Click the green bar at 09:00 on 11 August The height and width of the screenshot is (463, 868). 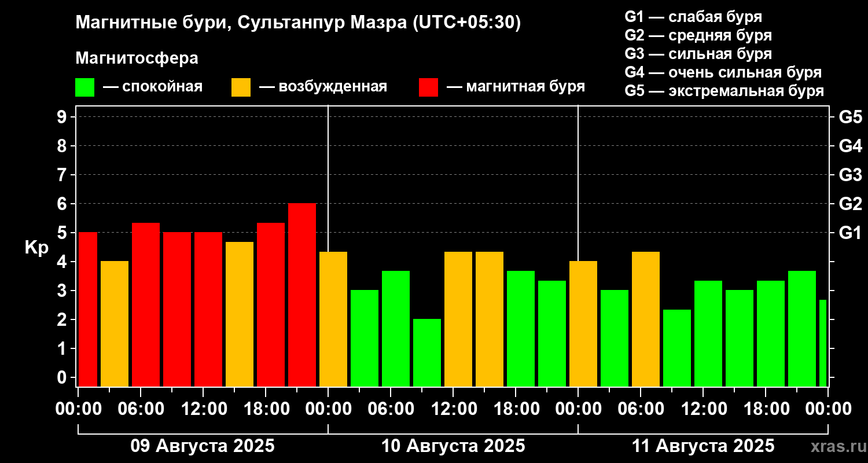click(x=677, y=348)
